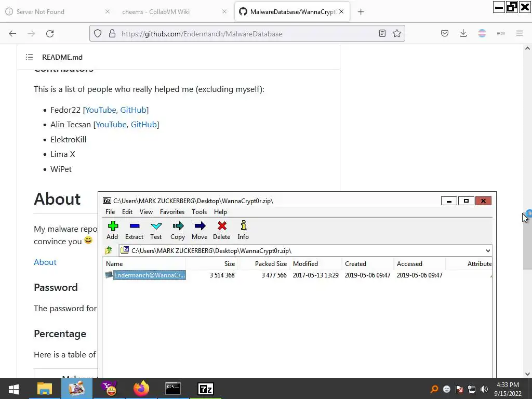
Task: Open Fedor22's YouTube link
Action: 101,110
